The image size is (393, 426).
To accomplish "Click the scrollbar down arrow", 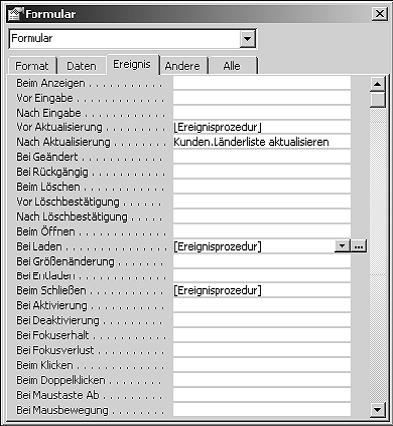I will click(x=378, y=410).
